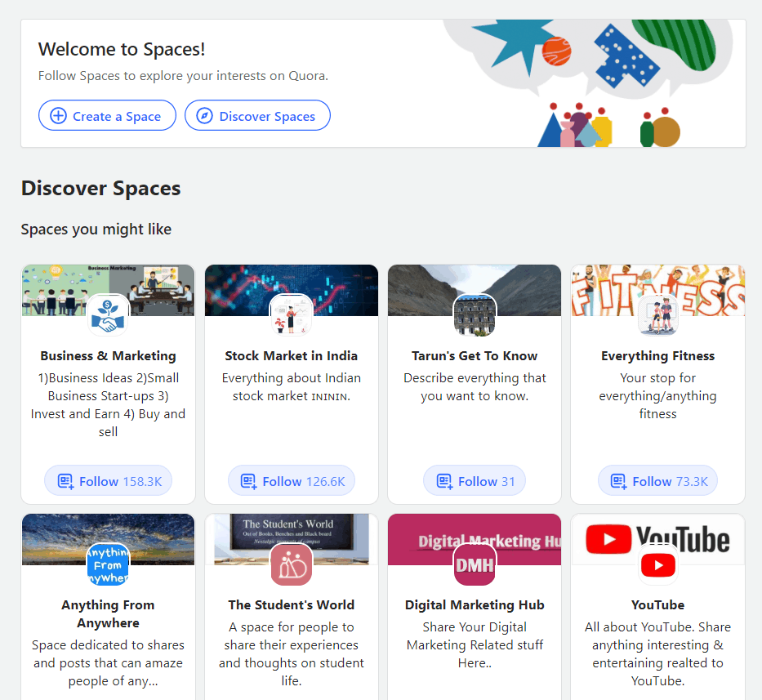Click the Anything From Anywhere circular avatar
The width and height of the screenshot is (762, 700).
click(108, 564)
